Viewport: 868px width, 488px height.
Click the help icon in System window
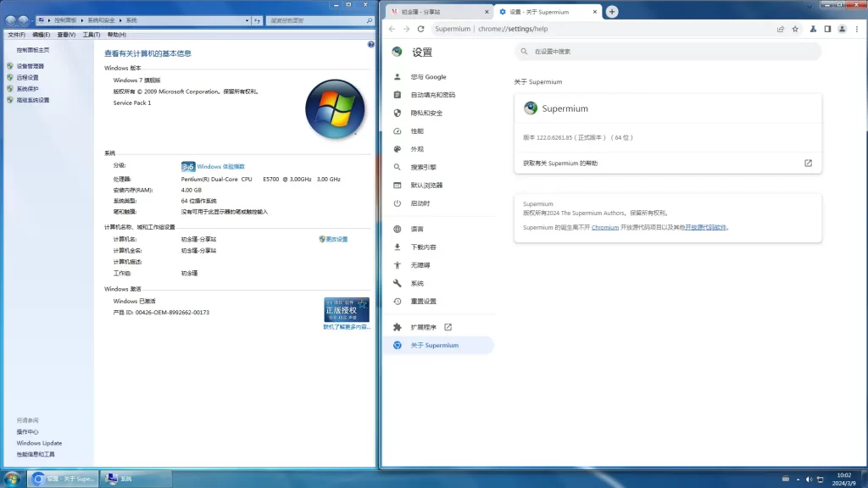tap(371, 44)
